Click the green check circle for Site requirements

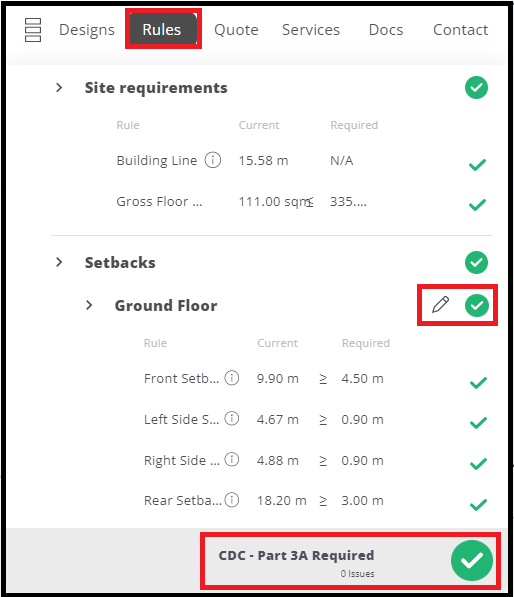[476, 88]
